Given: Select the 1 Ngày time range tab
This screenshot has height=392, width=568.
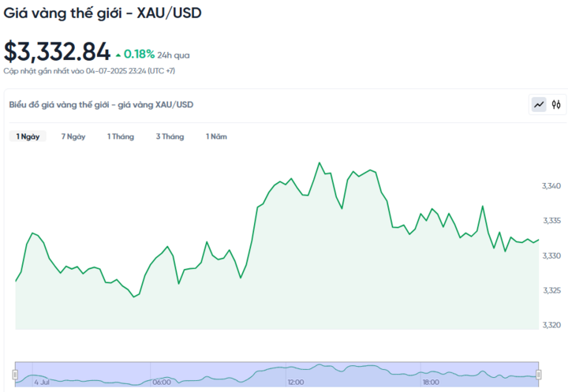Looking at the screenshot, I should click(28, 136).
